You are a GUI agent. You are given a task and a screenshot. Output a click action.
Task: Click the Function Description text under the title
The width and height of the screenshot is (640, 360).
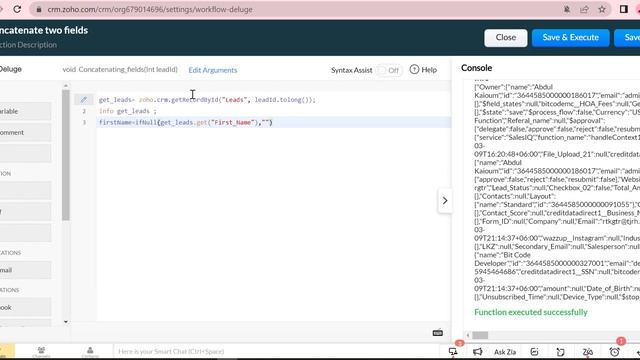(x=28, y=45)
